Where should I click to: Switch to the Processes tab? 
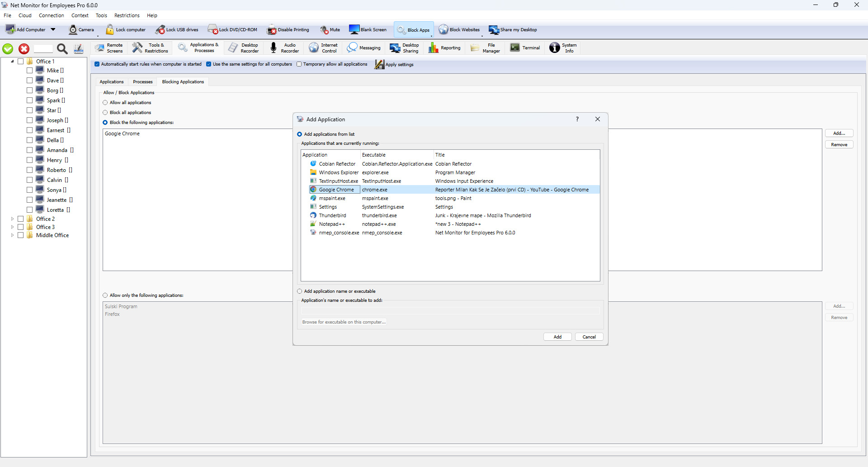(x=142, y=82)
